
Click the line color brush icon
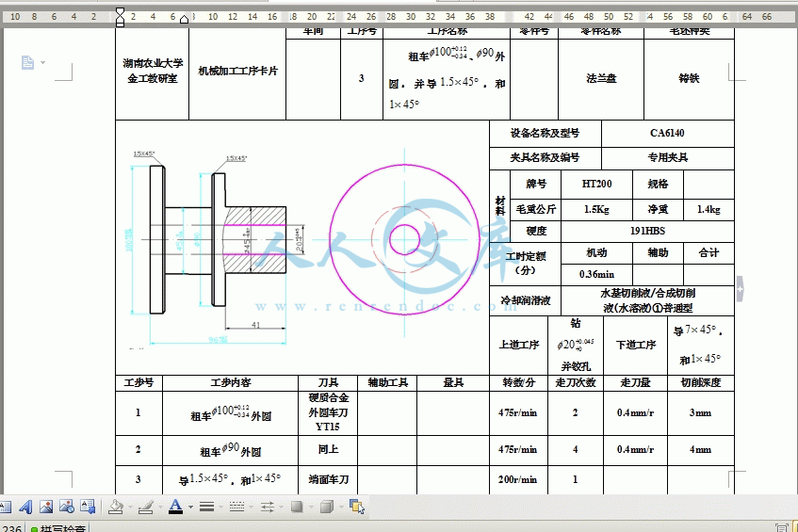(x=146, y=507)
